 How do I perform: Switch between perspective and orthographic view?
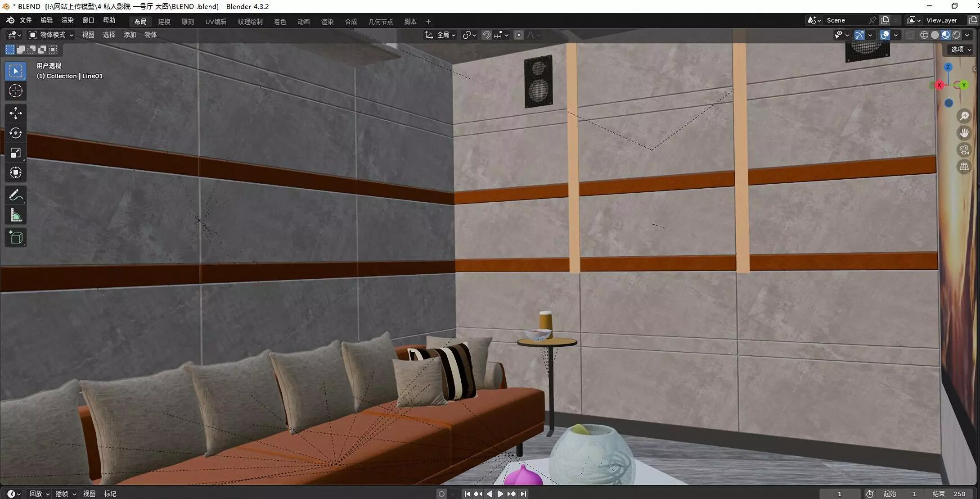964,167
